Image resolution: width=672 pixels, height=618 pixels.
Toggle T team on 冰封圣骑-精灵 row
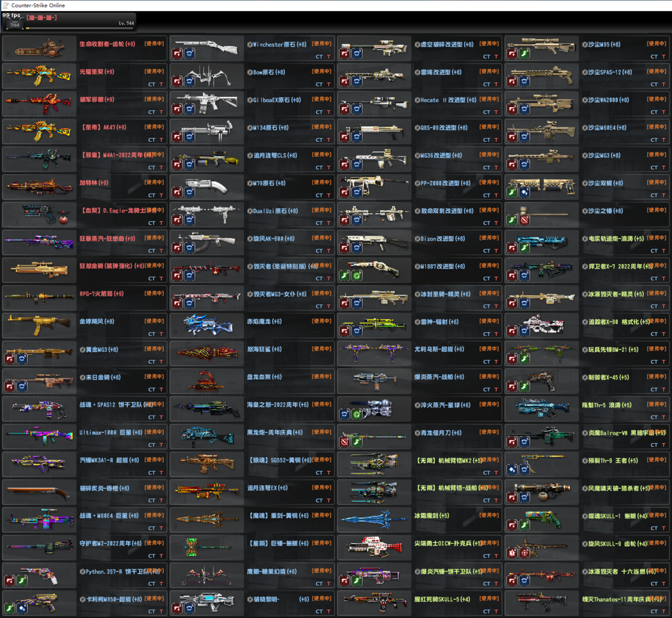[497, 307]
